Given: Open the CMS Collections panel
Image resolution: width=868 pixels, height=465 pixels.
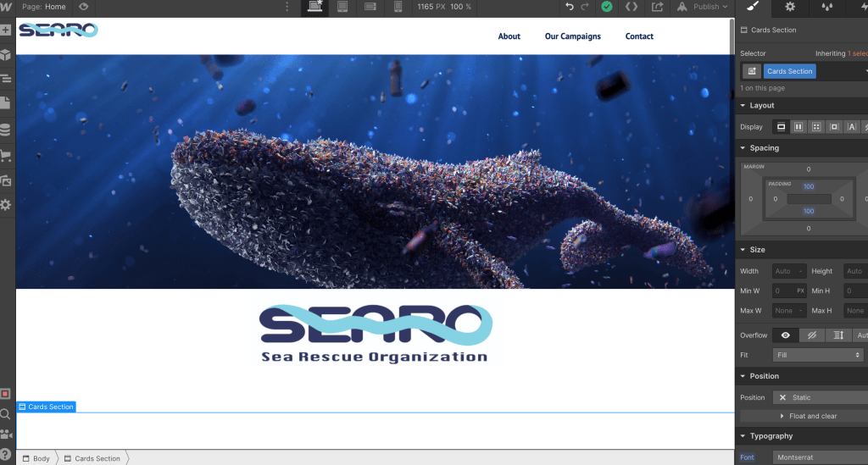Looking at the screenshot, I should [x=6, y=130].
